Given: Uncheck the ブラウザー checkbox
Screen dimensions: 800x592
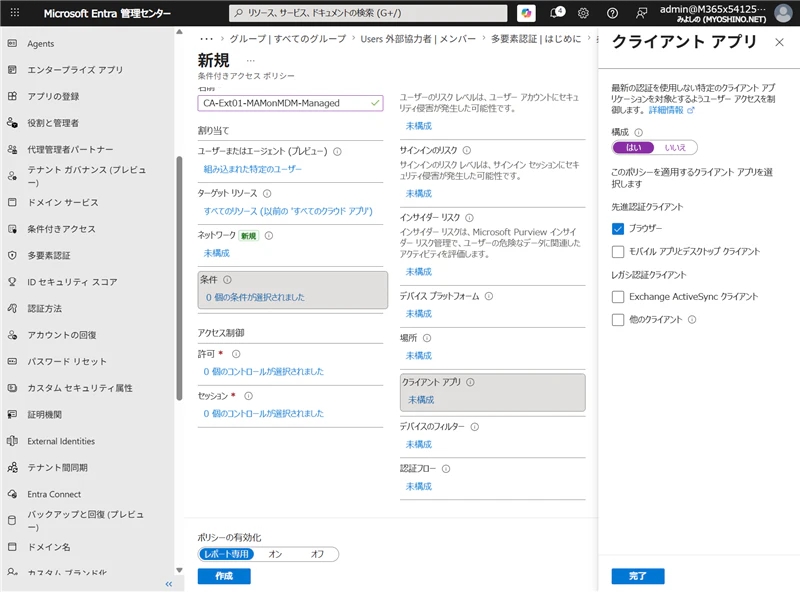Looking at the screenshot, I should 618,229.
